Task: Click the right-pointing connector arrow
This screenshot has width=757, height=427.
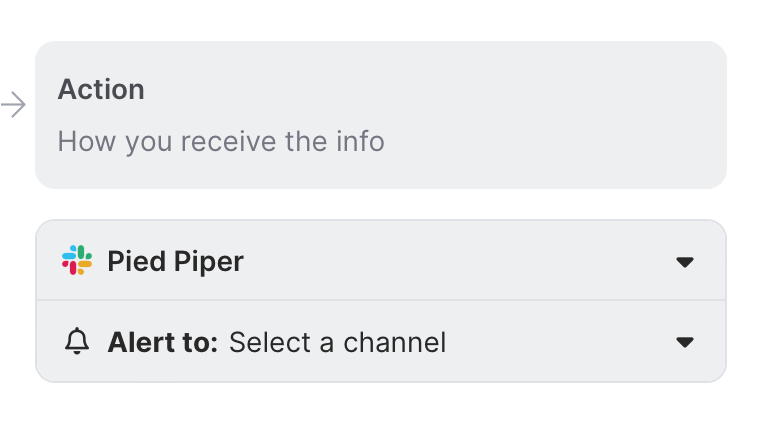Action: coord(14,105)
